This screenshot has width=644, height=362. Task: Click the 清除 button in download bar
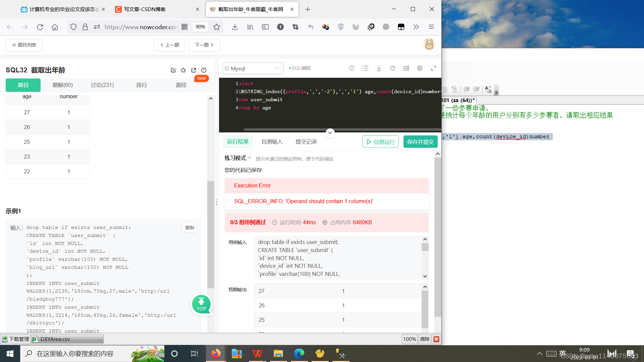click(424, 339)
